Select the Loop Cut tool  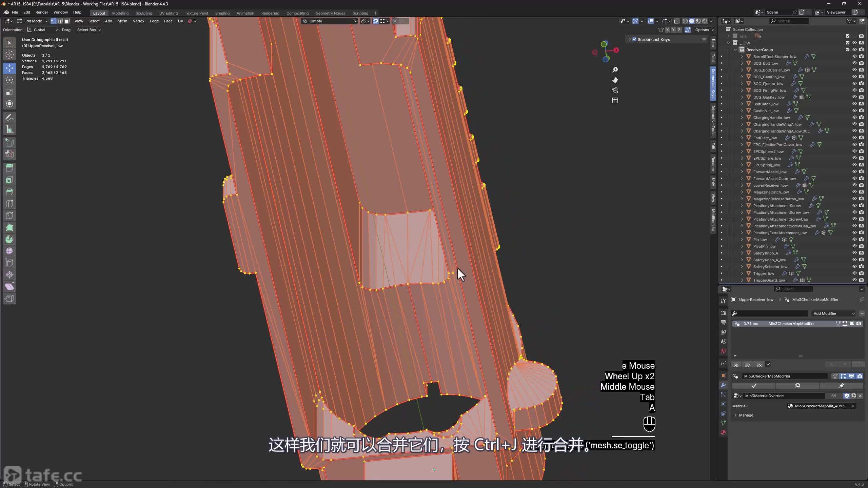[x=9, y=204]
